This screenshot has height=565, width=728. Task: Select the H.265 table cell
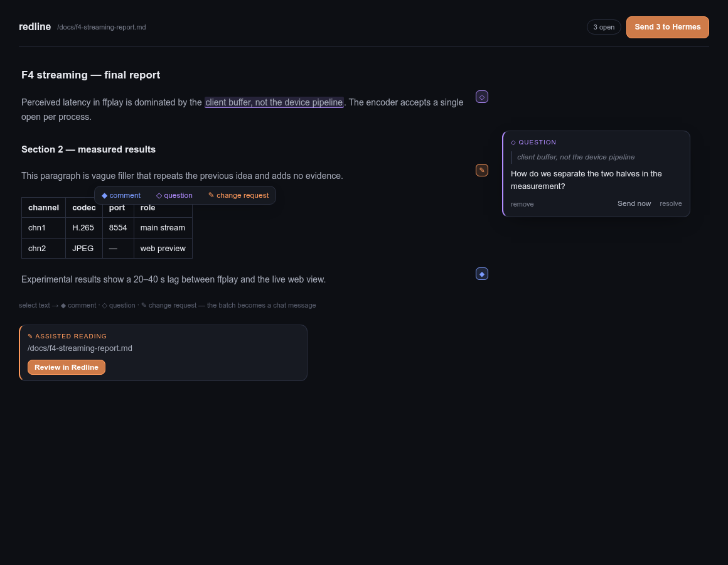click(84, 228)
